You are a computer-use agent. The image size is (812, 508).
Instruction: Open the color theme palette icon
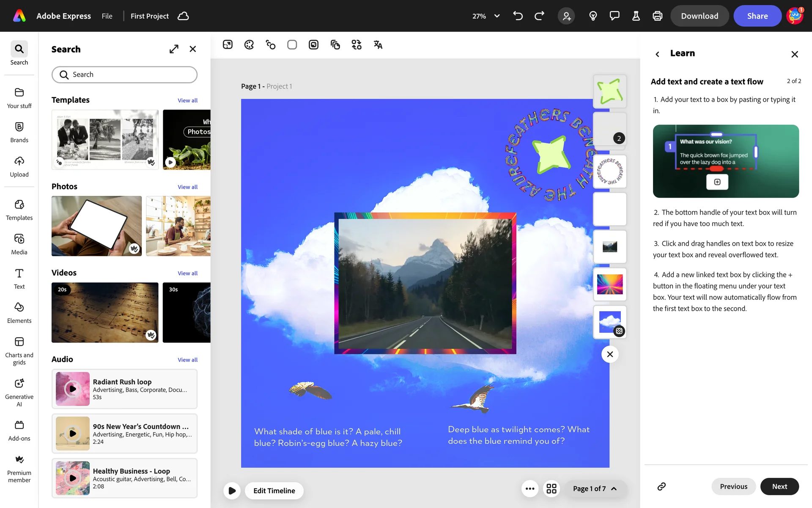pos(249,45)
